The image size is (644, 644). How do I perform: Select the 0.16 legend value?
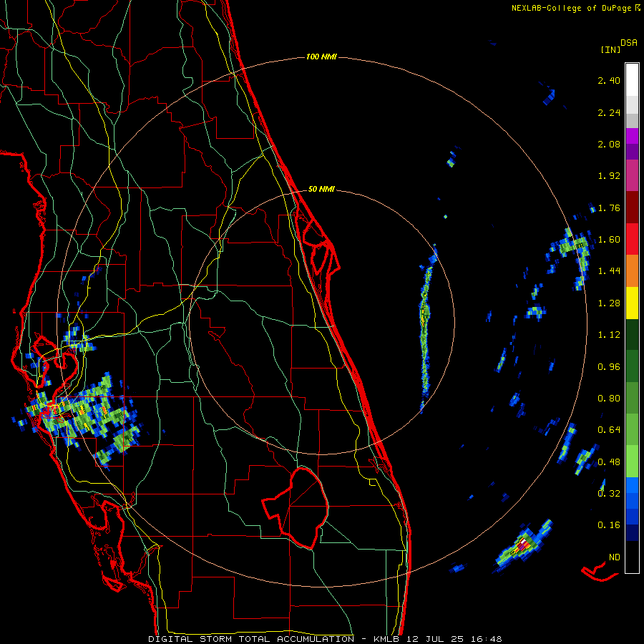pyautogui.click(x=609, y=525)
